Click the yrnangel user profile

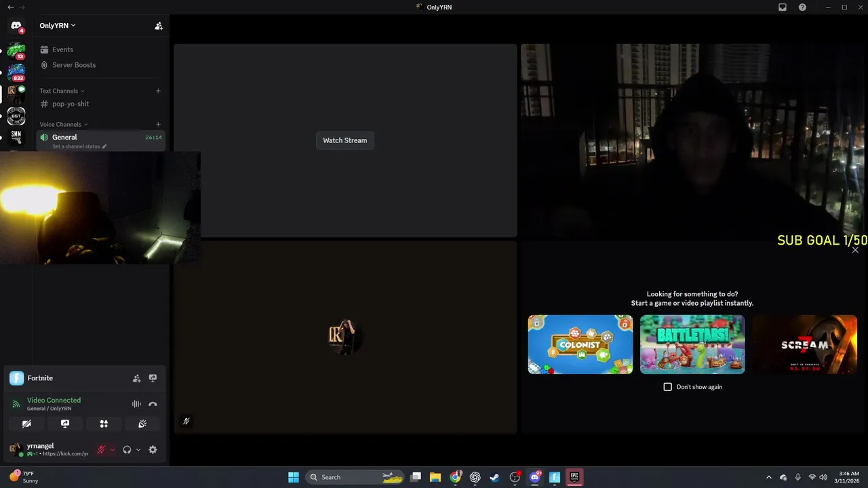(48, 449)
